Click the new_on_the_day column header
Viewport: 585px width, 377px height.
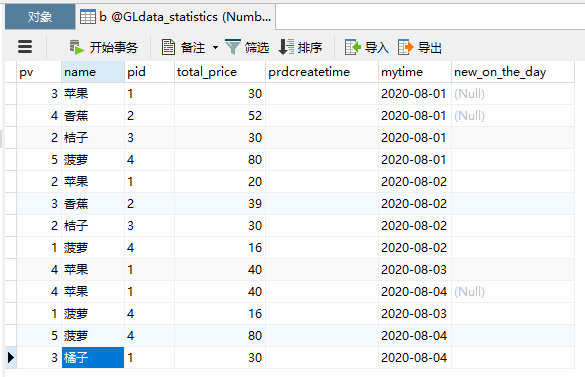tap(513, 72)
